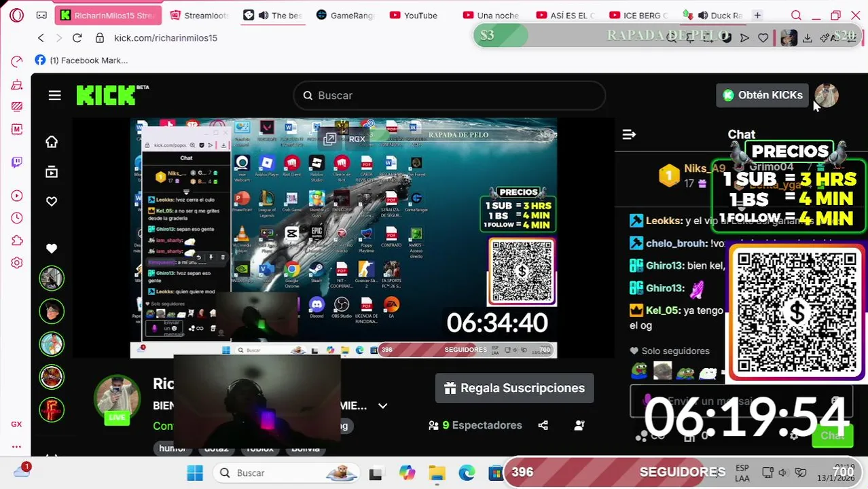This screenshot has height=489, width=868.
Task: Open the search tabs magnifier icon
Action: [x=796, y=15]
